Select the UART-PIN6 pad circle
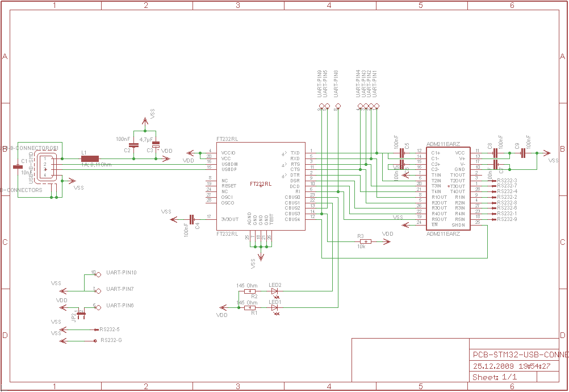The image size is (569, 392). click(x=98, y=307)
